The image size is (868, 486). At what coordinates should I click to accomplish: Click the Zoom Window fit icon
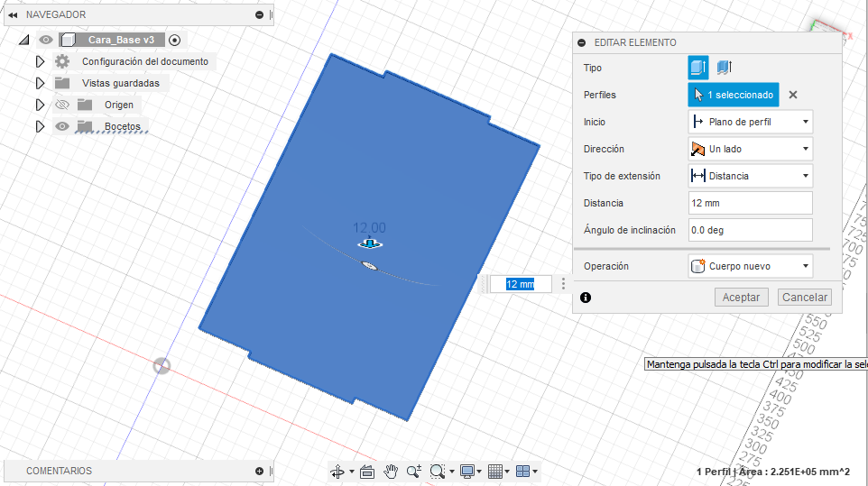click(x=438, y=472)
